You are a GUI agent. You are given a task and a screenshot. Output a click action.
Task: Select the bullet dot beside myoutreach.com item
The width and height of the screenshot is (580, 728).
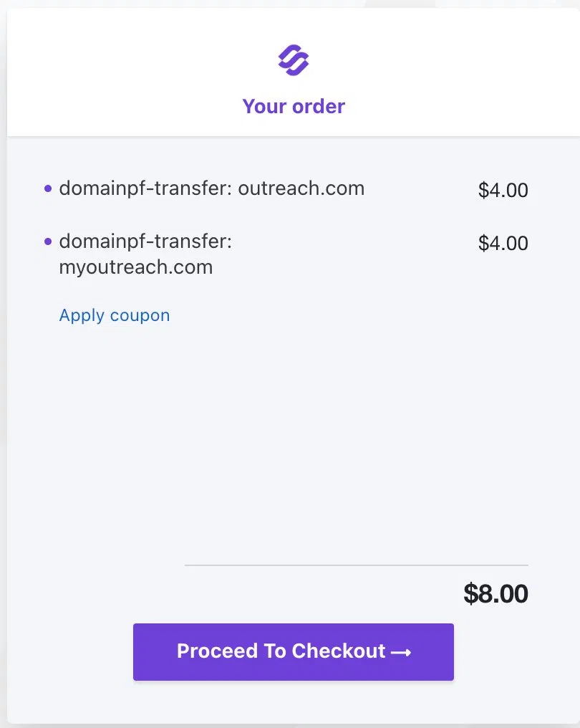48,241
